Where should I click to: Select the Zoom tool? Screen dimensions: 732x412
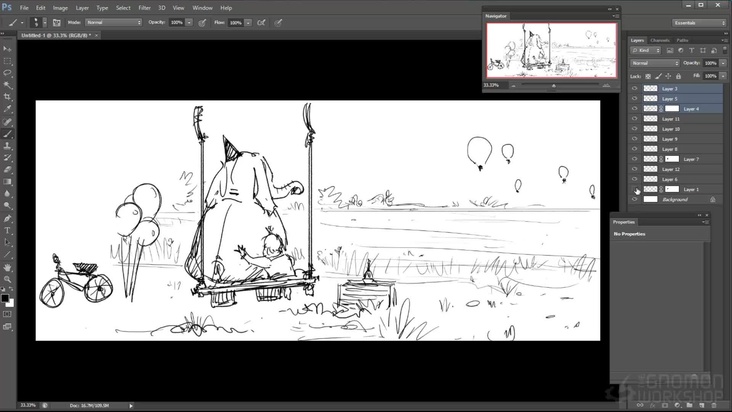pyautogui.click(x=7, y=279)
